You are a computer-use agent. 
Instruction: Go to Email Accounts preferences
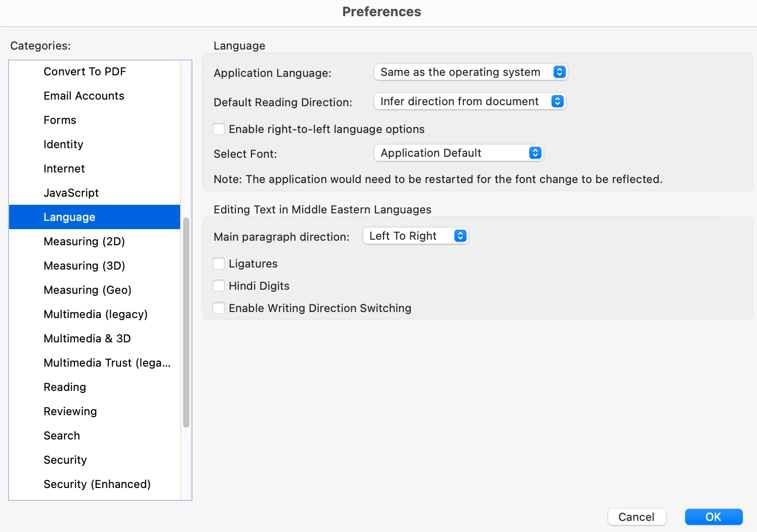(84, 96)
